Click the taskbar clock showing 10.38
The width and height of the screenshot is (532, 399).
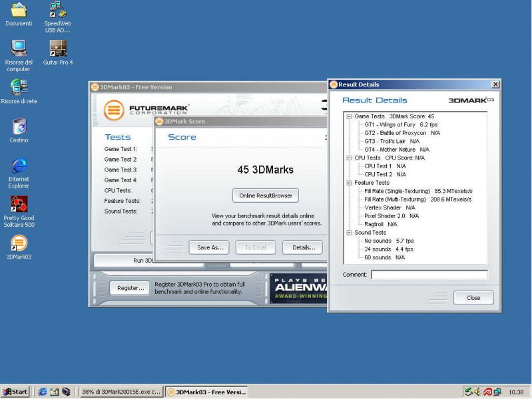(x=516, y=392)
